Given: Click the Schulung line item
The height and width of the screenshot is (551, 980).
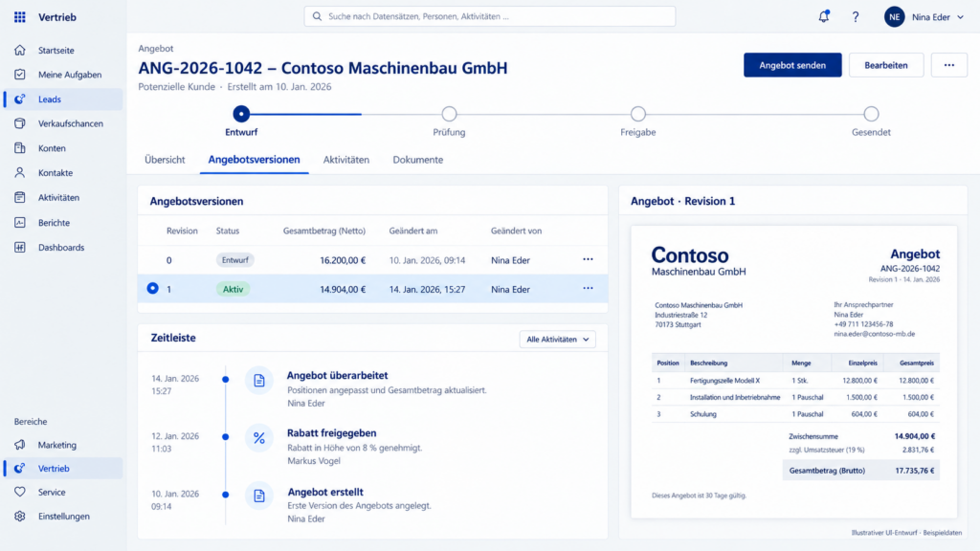Looking at the screenshot, I should (703, 413).
